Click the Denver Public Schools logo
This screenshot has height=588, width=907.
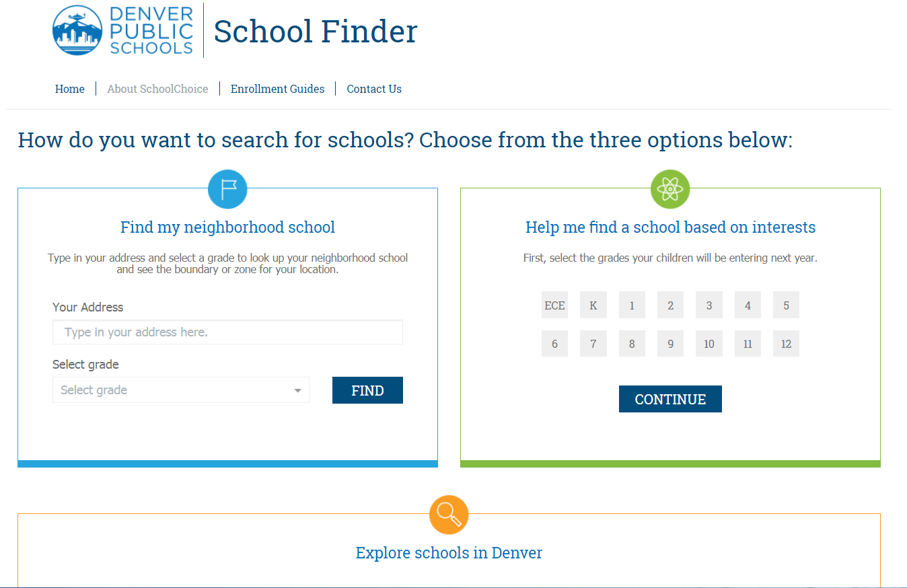click(x=123, y=30)
